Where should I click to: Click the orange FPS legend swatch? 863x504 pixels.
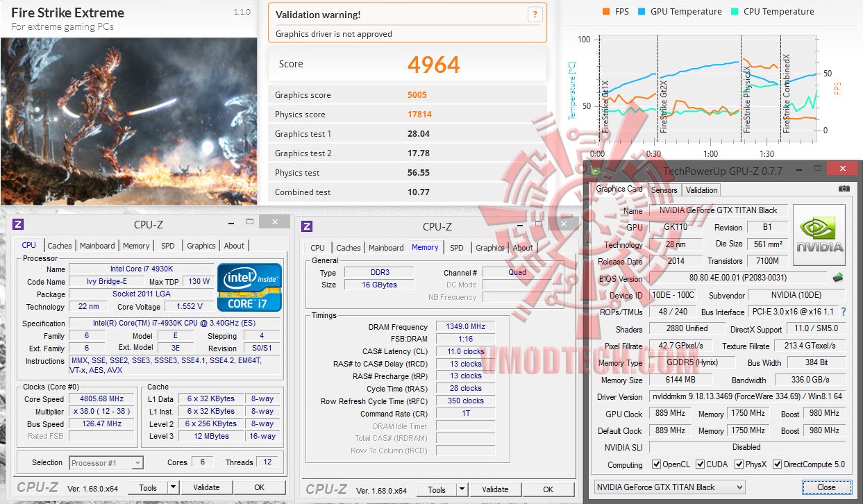tap(607, 11)
